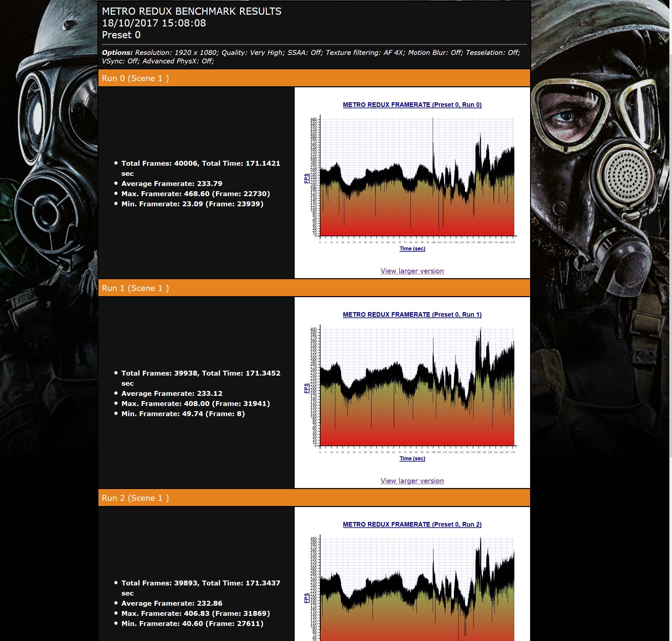Click the FPS axis label on Run 1 chart
Image resolution: width=672 pixels, height=641 pixels.
[x=307, y=388]
